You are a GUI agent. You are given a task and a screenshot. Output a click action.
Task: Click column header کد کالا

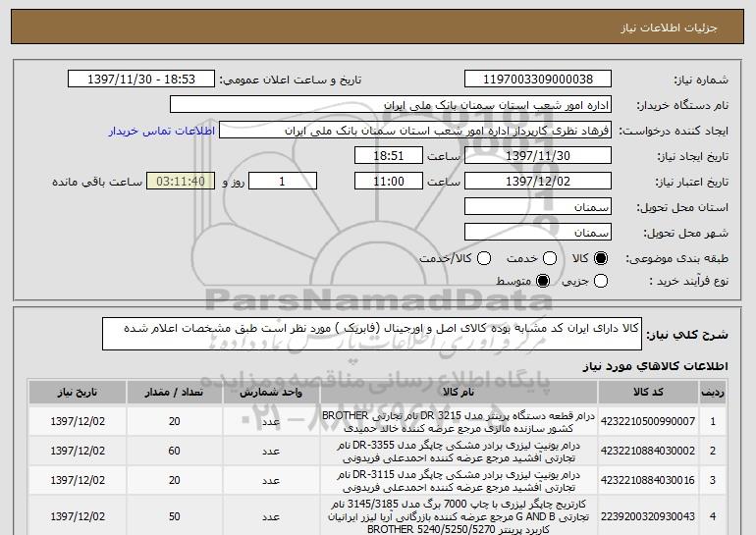[648, 393]
